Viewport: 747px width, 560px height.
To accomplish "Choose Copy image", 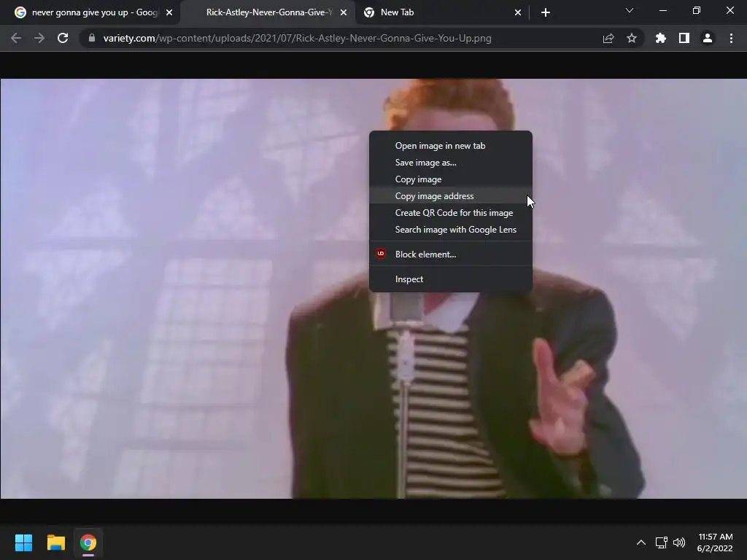I will [451, 179].
